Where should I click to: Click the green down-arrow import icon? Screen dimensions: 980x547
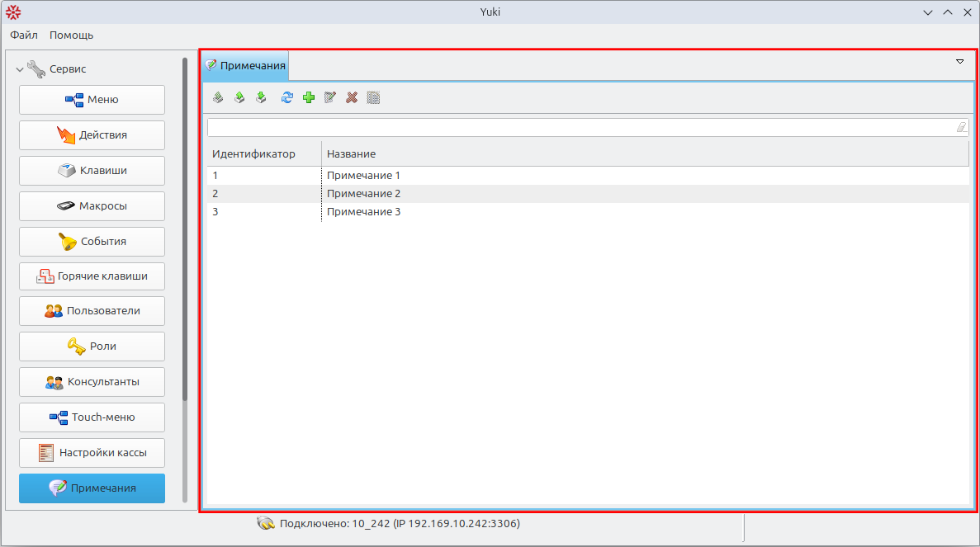coord(261,97)
